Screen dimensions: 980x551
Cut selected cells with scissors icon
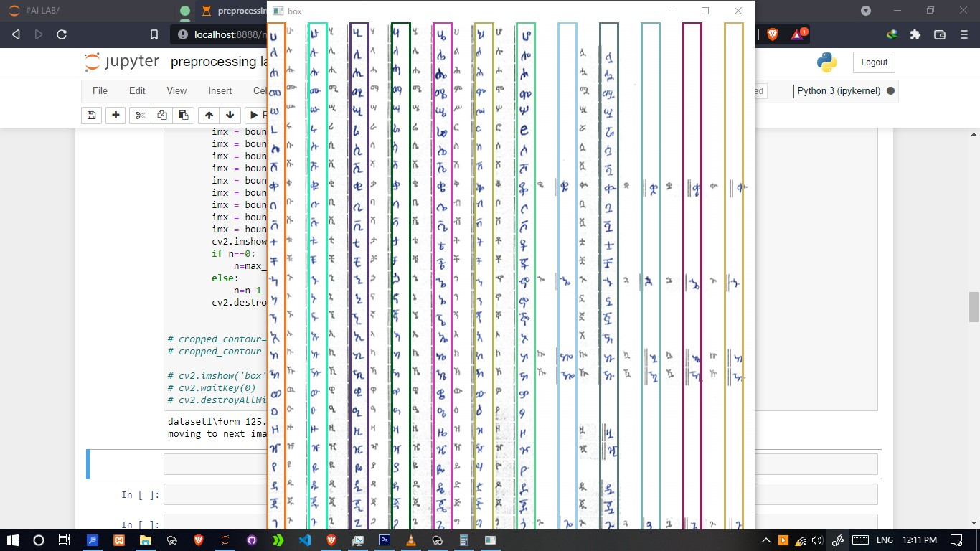click(140, 116)
